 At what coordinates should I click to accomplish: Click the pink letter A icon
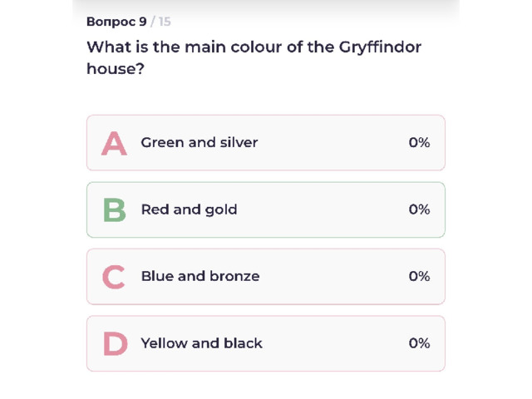(x=114, y=144)
